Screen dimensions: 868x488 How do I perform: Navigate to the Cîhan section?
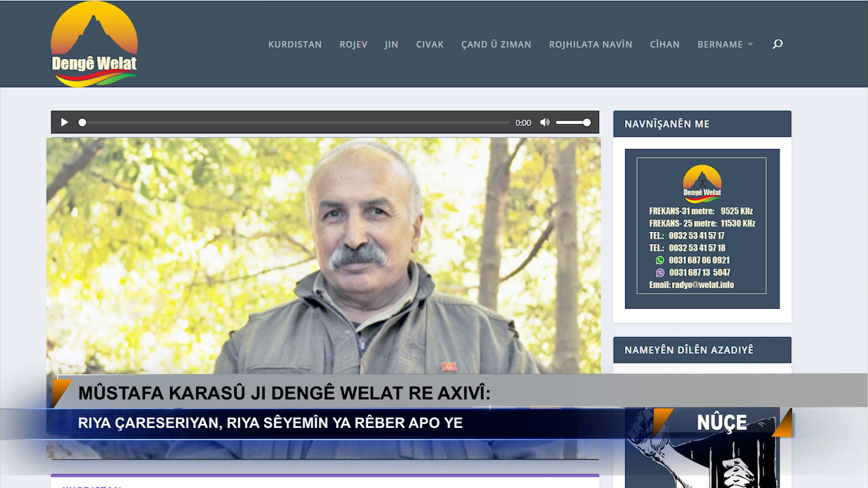tap(665, 44)
